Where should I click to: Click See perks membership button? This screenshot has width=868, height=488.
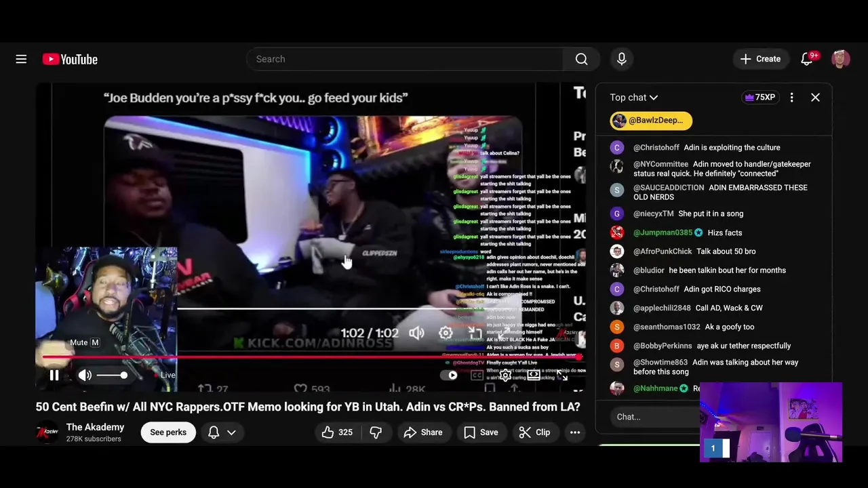pyautogui.click(x=168, y=432)
